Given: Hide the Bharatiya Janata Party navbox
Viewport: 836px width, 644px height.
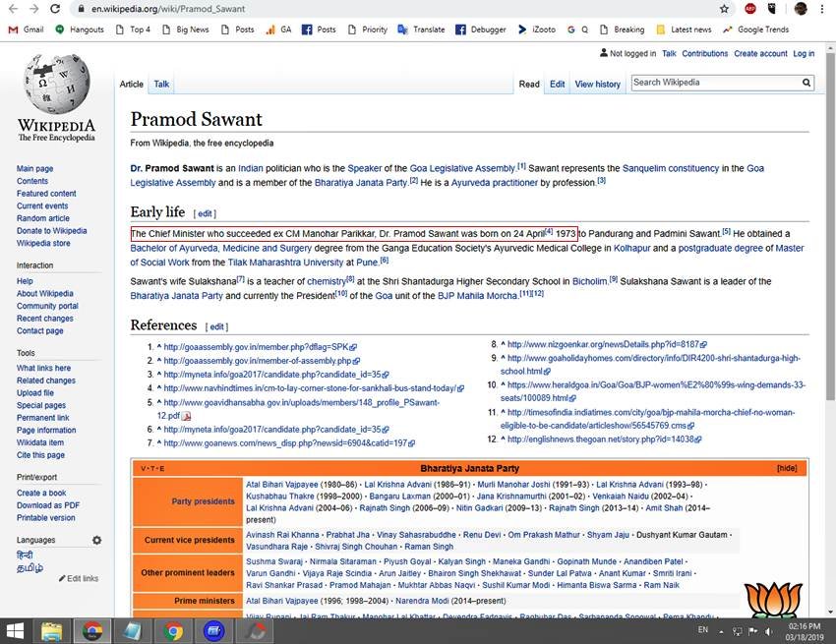Looking at the screenshot, I should pos(787,468).
